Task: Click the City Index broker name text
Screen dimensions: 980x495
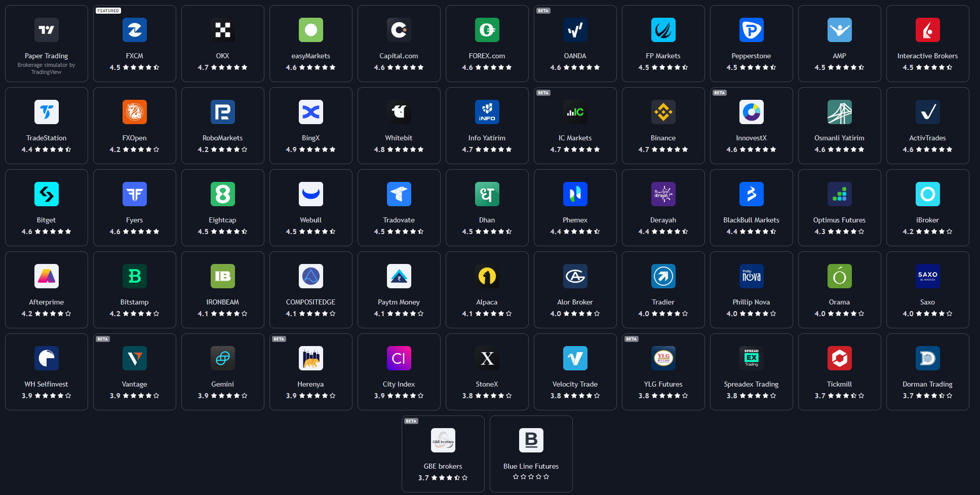Action: 399,385
